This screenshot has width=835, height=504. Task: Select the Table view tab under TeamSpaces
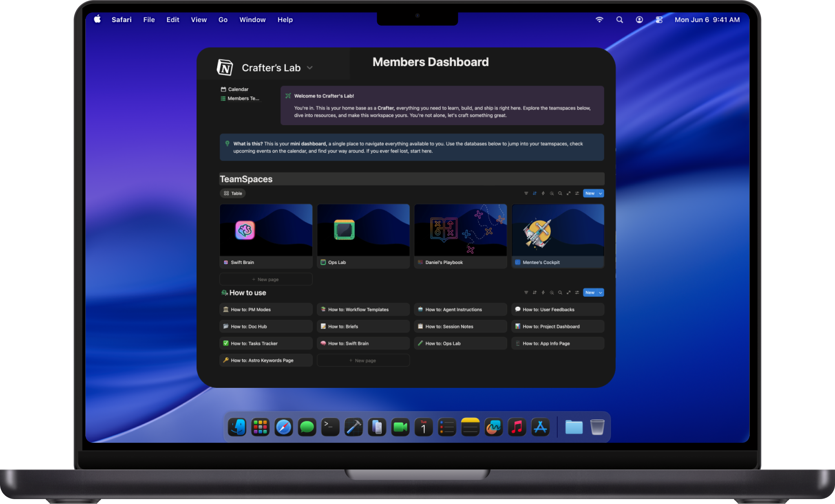[233, 194]
